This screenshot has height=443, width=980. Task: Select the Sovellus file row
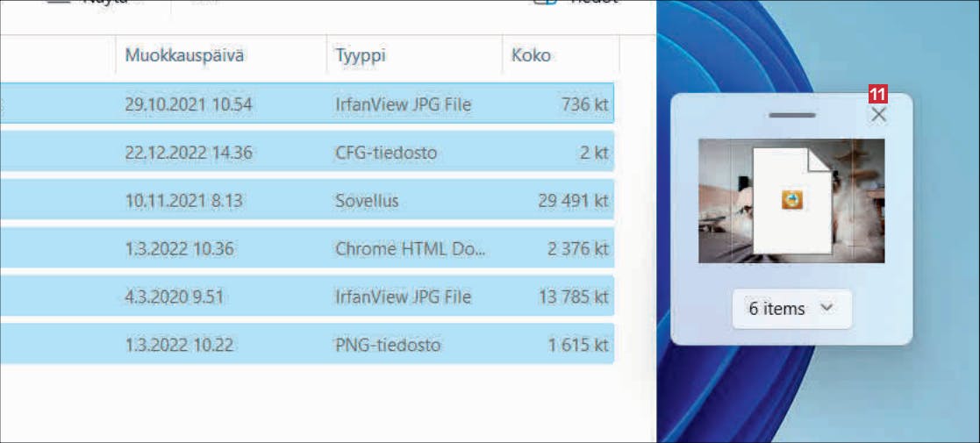pos(306,200)
